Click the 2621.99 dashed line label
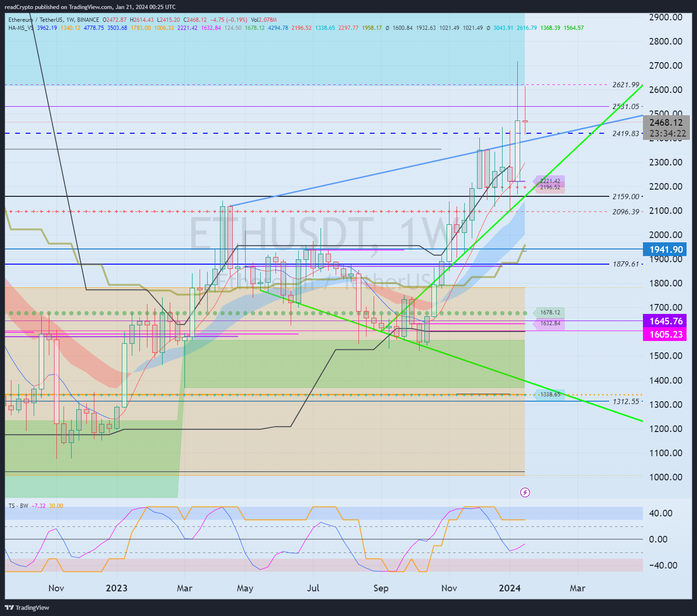 tap(626, 85)
